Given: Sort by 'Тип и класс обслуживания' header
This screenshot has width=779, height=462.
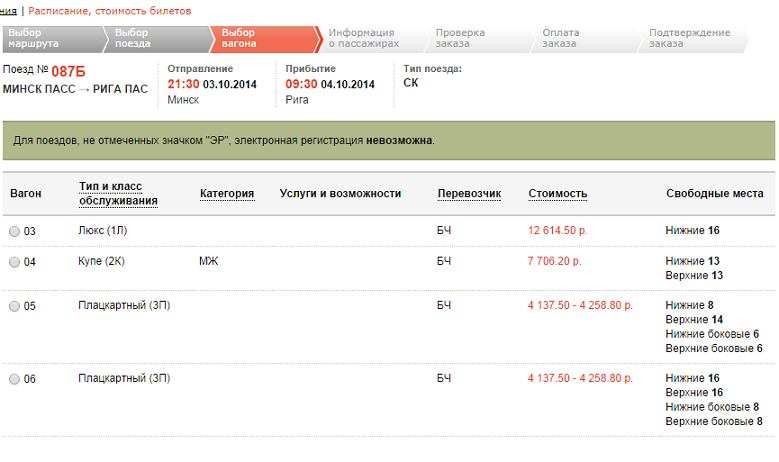Looking at the screenshot, I should tap(118, 194).
